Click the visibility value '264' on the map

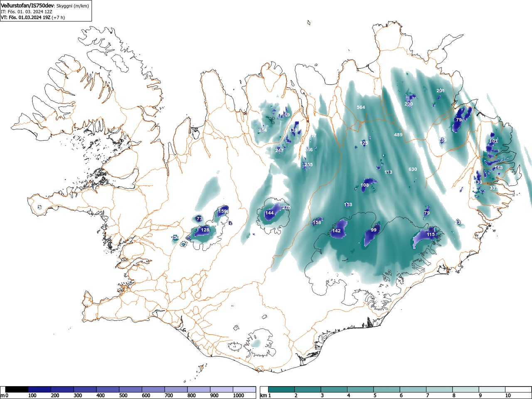[x=263, y=130]
